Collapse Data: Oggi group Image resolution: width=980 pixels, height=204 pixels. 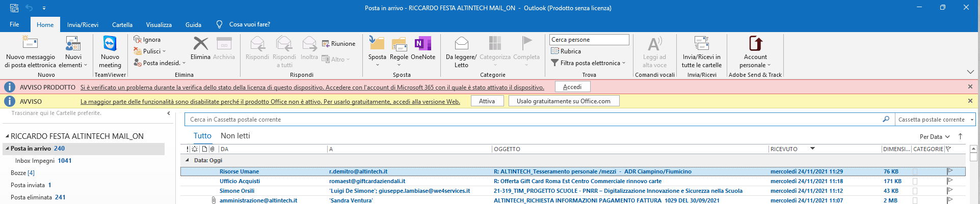187,160
